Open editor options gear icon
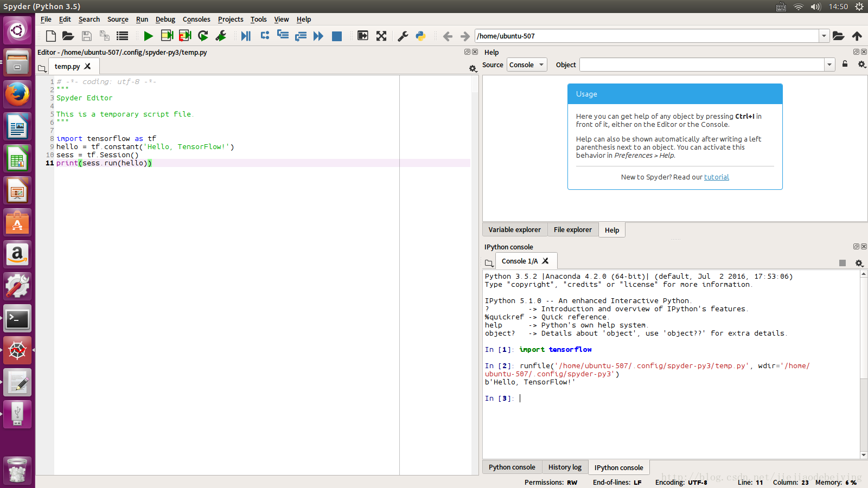The image size is (868, 488). (x=473, y=68)
